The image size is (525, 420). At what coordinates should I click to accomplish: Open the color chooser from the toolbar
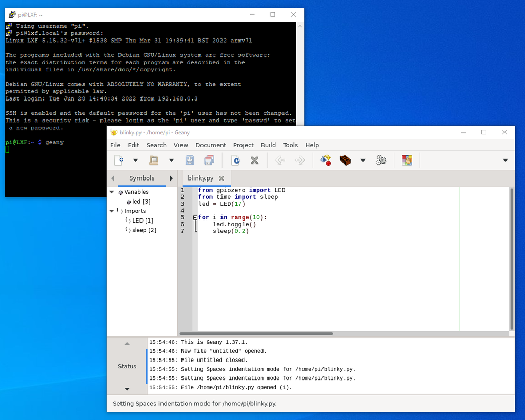click(407, 160)
